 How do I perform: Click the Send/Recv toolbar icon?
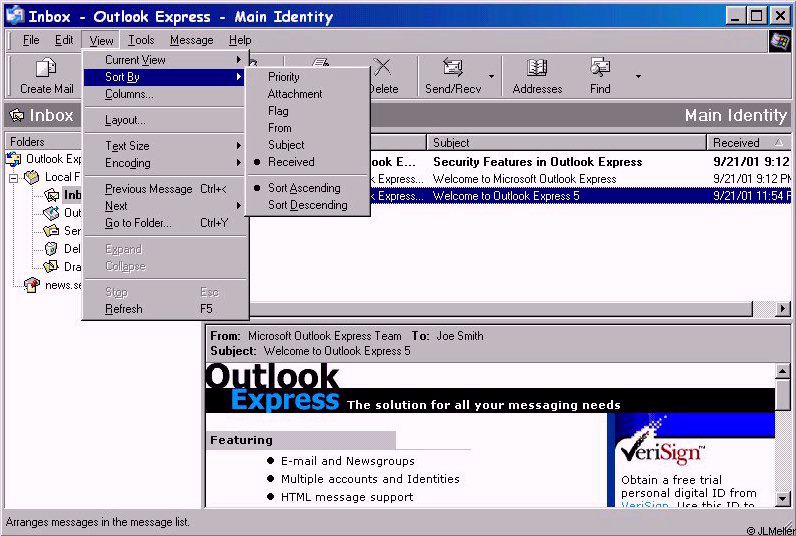452,68
